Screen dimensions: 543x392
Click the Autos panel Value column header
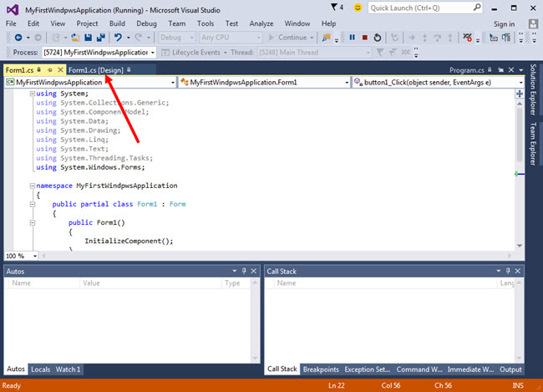pyautogui.click(x=150, y=283)
